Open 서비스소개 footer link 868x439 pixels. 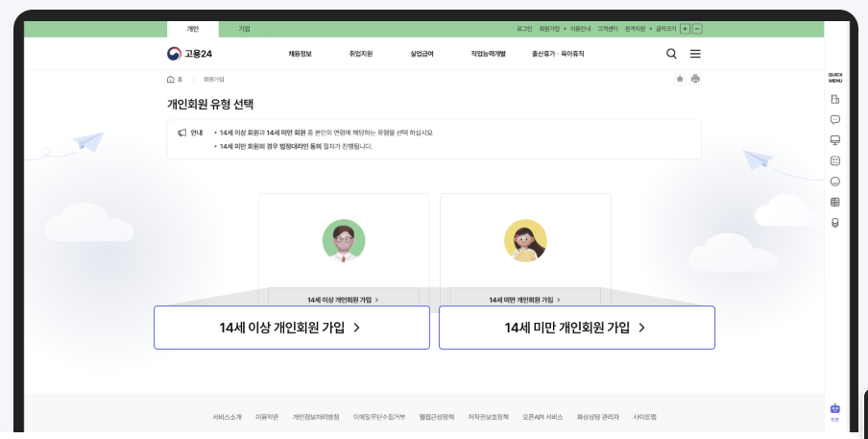coord(227,417)
